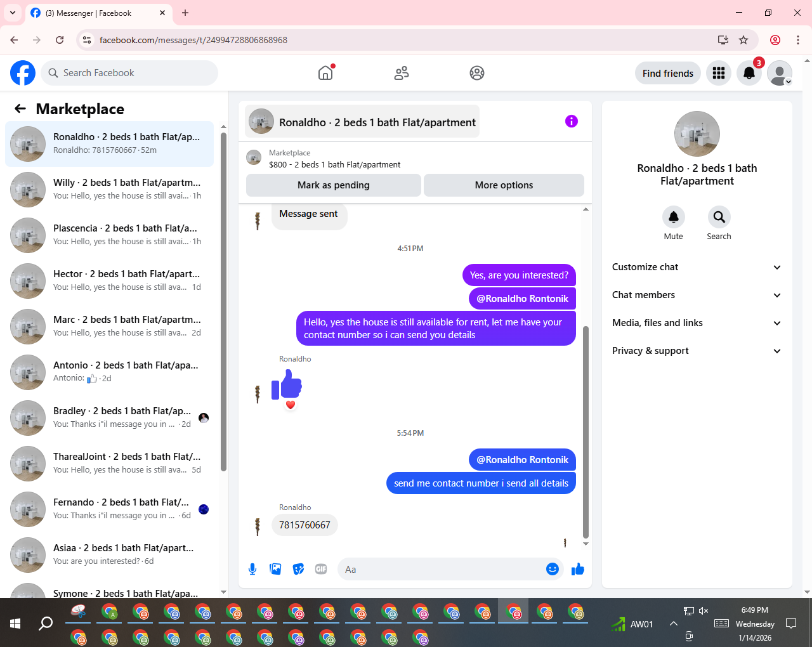
Task: Open Marc 2 beds conversation
Action: click(x=110, y=326)
